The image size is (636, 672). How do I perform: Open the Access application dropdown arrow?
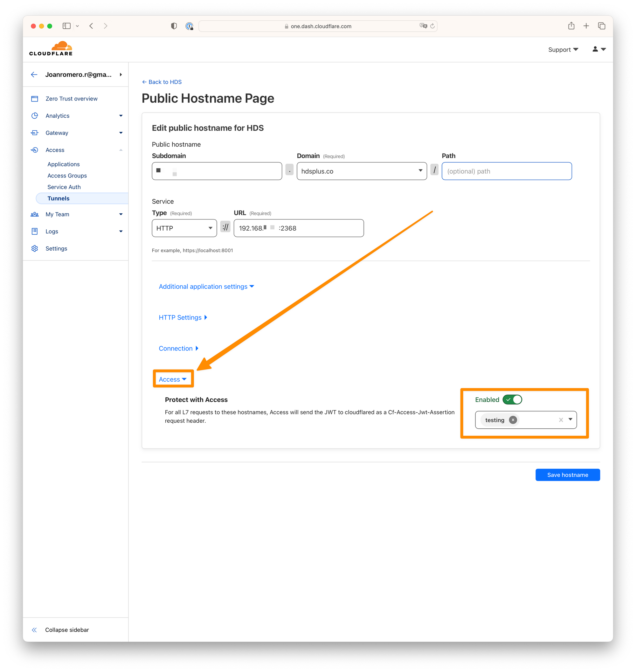tap(570, 419)
